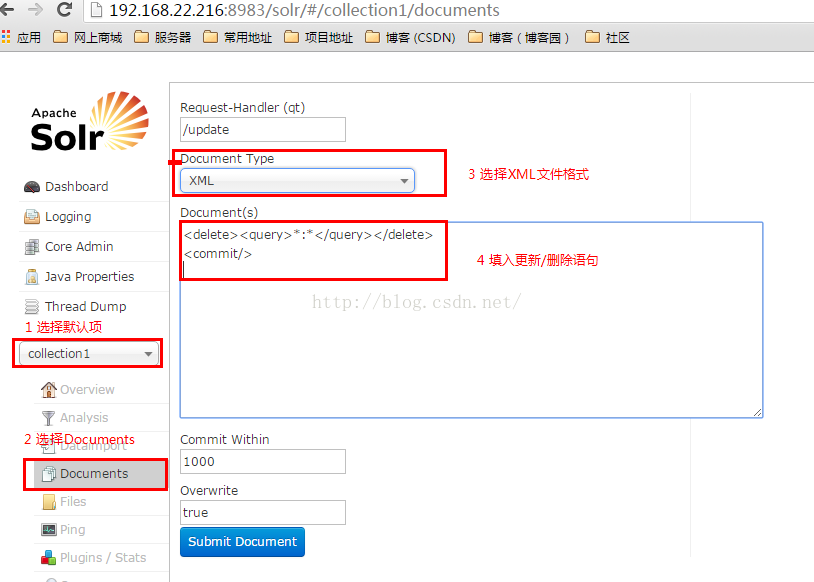Open the 社区 bookmark folder

coord(607,37)
